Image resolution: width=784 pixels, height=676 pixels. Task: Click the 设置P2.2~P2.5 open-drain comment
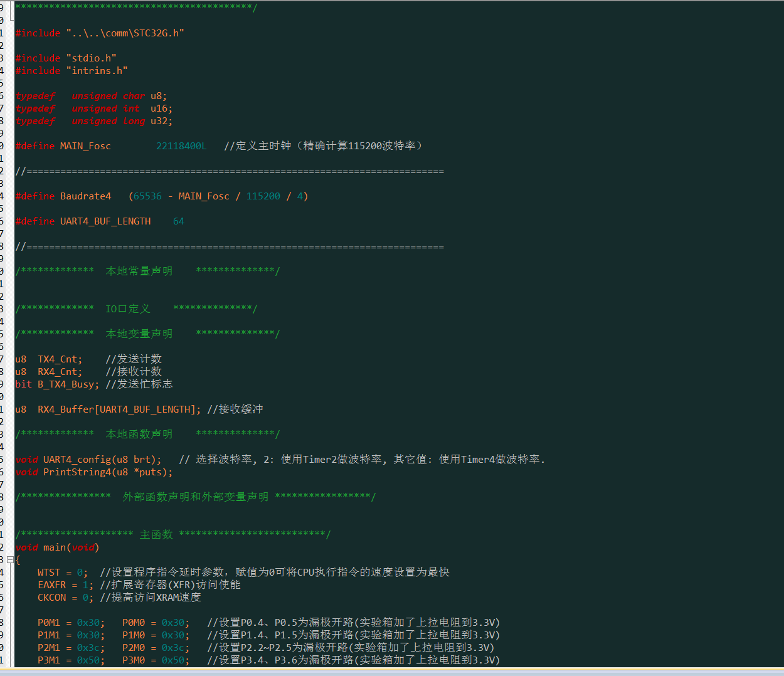click(351, 647)
